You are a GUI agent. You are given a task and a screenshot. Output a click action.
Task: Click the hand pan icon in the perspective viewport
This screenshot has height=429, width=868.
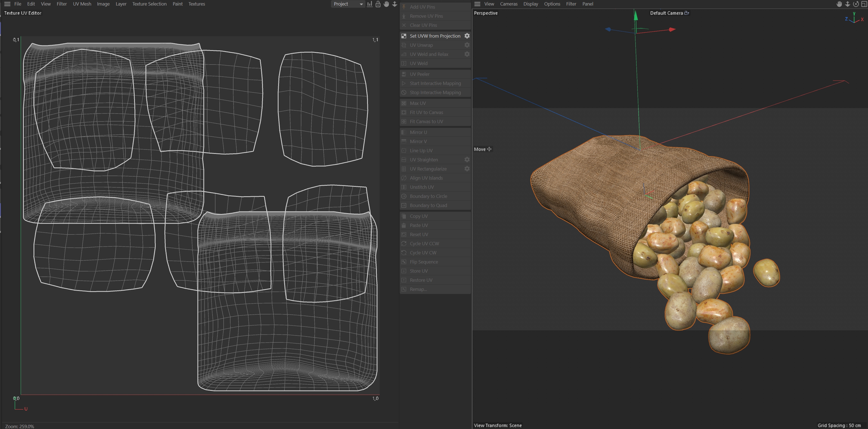coord(839,4)
